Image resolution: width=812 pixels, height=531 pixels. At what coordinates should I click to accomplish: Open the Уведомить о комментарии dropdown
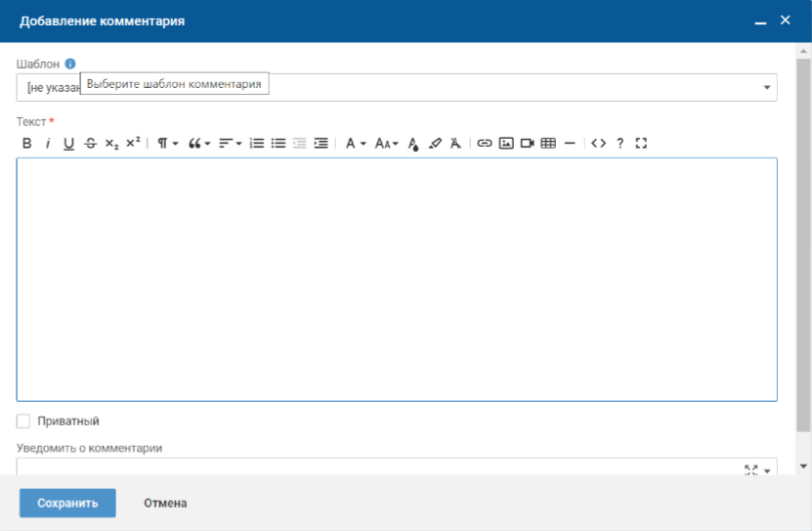(767, 470)
